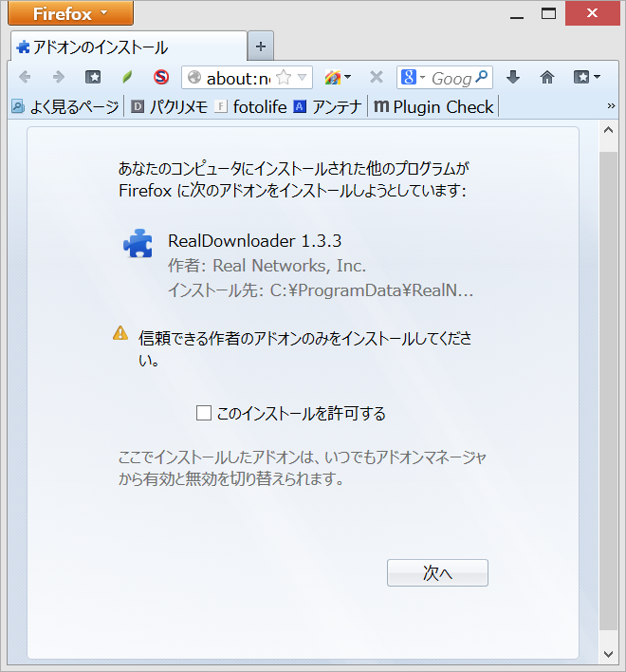Go back with the left arrow

[25, 77]
